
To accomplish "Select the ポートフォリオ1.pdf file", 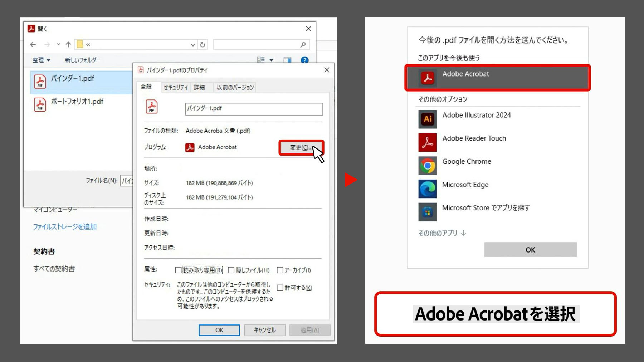I will 82,105.
